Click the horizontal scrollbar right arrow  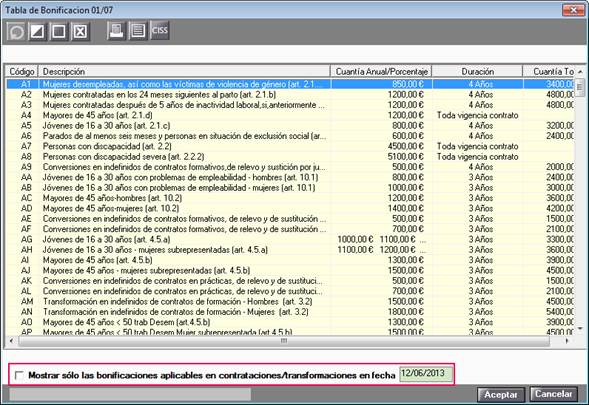point(567,341)
